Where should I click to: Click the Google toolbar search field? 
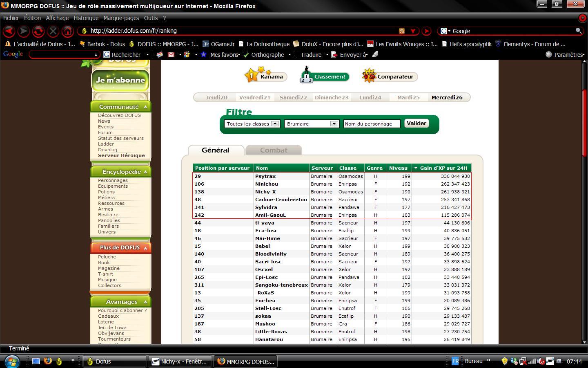coord(64,54)
